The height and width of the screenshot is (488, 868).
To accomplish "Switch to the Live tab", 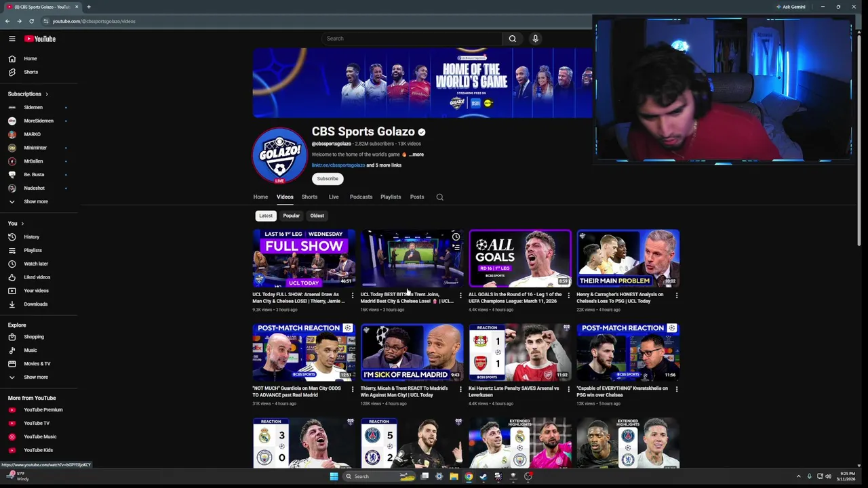I will coord(334,197).
